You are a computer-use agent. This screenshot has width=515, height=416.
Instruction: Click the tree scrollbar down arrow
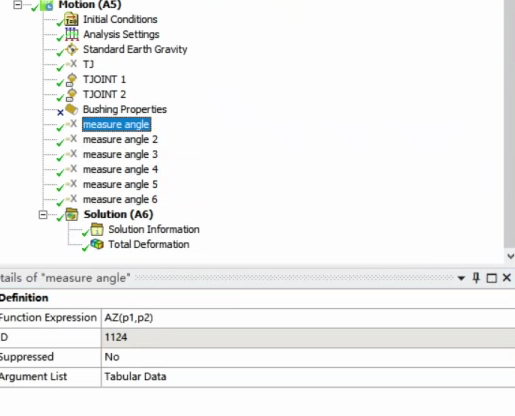click(x=510, y=256)
